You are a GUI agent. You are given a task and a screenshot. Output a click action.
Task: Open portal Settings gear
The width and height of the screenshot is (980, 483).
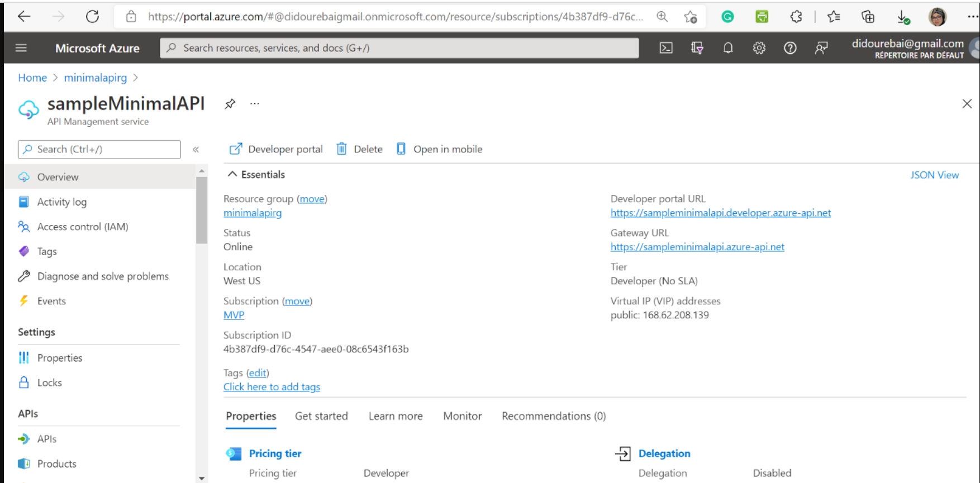click(x=759, y=48)
